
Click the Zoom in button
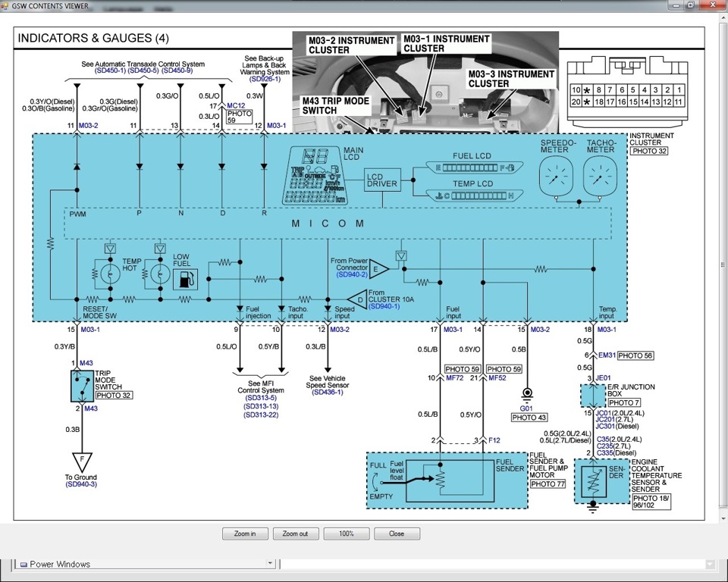point(245,533)
